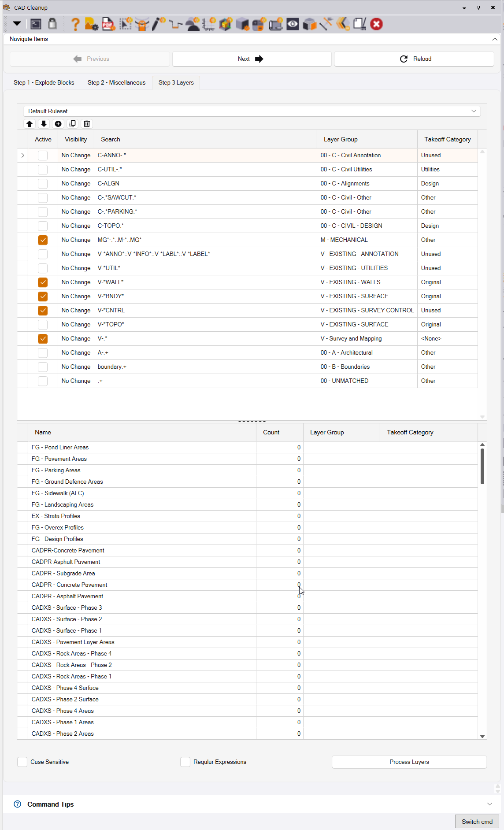
Task: Click the eye view icon in toolbar
Action: [293, 24]
